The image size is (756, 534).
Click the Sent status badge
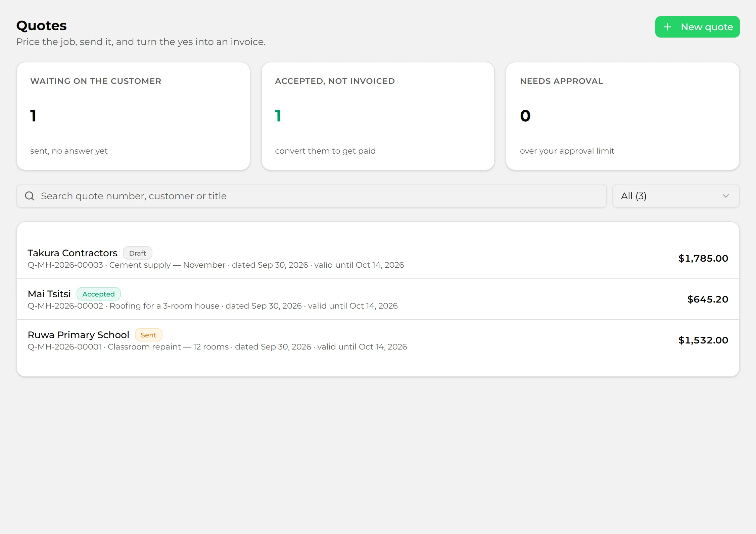[148, 335]
